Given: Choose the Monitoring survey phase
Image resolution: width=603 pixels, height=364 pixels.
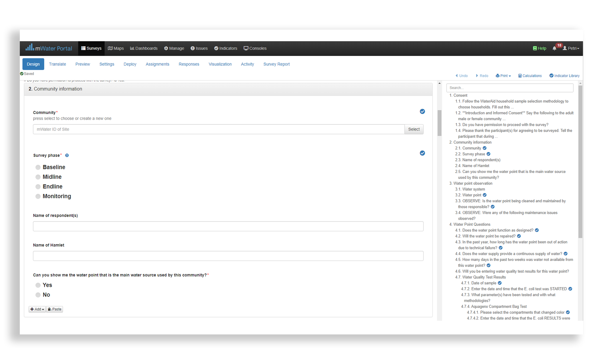Looking at the screenshot, I should [x=38, y=196].
